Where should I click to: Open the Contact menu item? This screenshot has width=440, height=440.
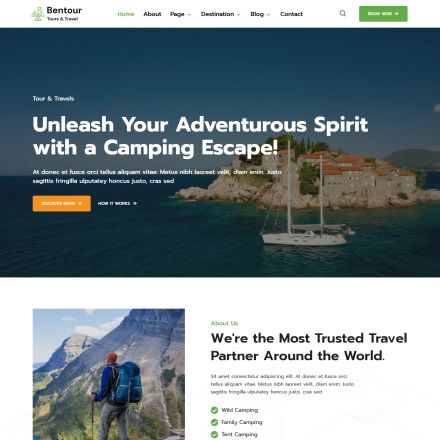point(291,14)
